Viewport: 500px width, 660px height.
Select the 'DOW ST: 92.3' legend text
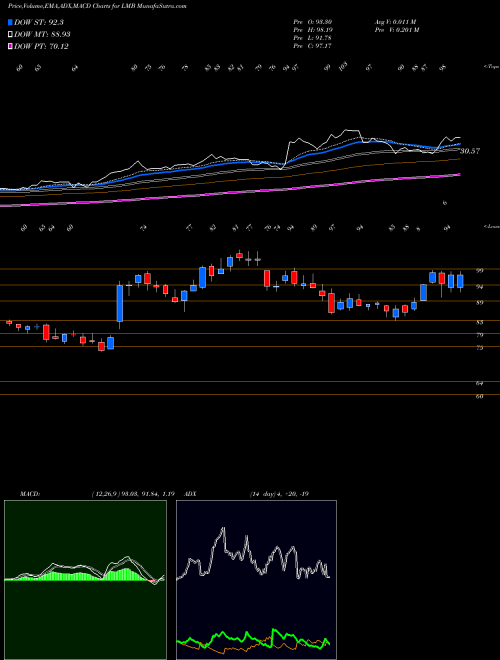click(39, 23)
